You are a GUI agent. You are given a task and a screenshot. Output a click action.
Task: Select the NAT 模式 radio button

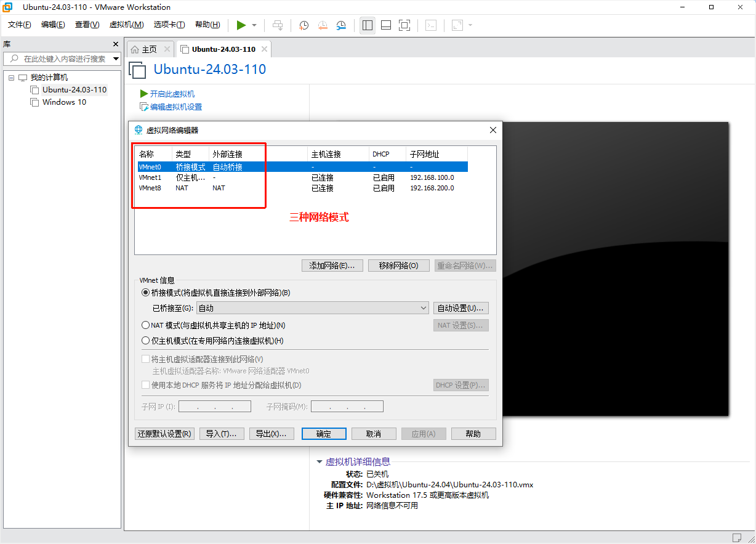coord(146,325)
